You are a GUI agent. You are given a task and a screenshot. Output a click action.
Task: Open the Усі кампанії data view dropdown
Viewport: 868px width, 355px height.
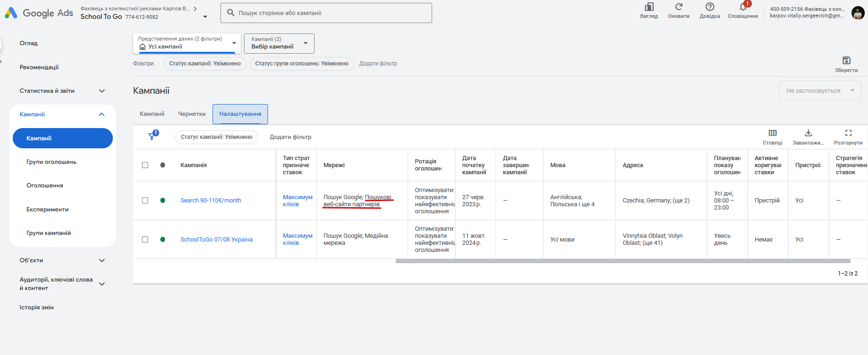tap(187, 43)
